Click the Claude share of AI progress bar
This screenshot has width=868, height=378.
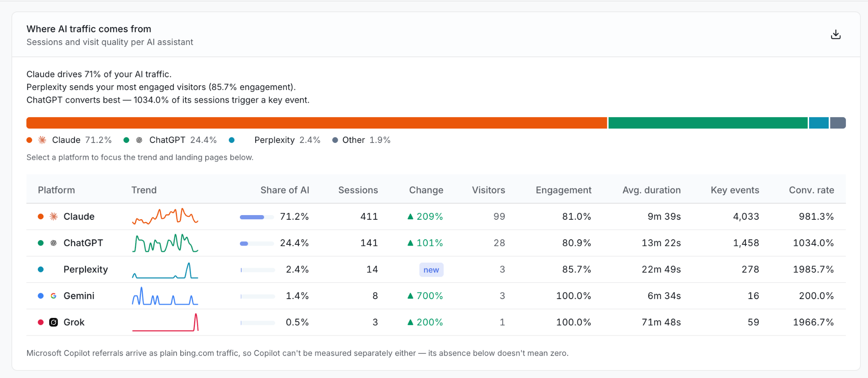(257, 217)
